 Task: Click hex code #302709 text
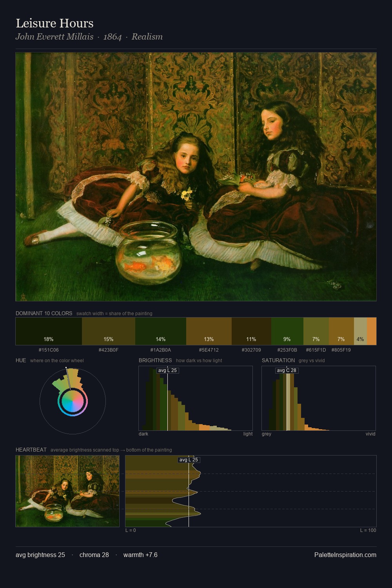251,350
